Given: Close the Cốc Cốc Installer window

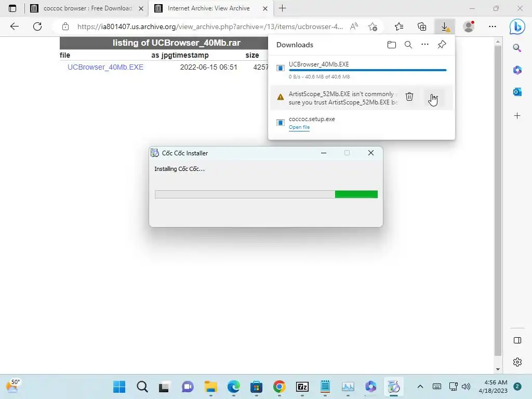Looking at the screenshot, I should click(371, 153).
